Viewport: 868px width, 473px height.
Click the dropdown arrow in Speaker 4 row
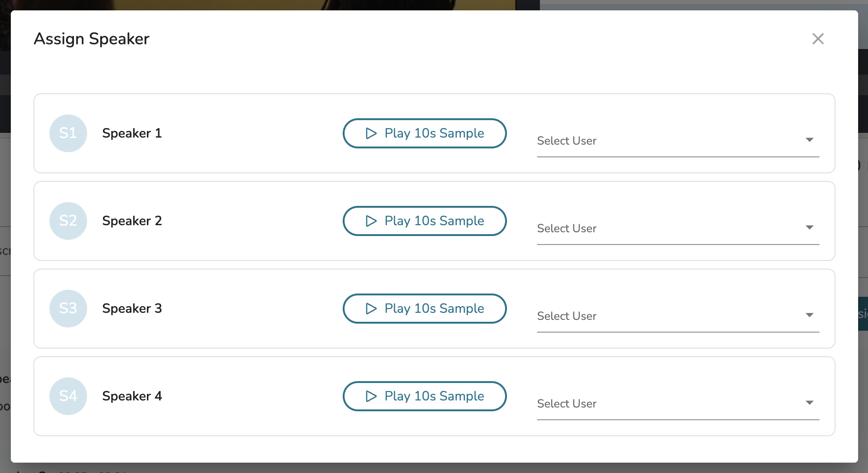tap(810, 403)
